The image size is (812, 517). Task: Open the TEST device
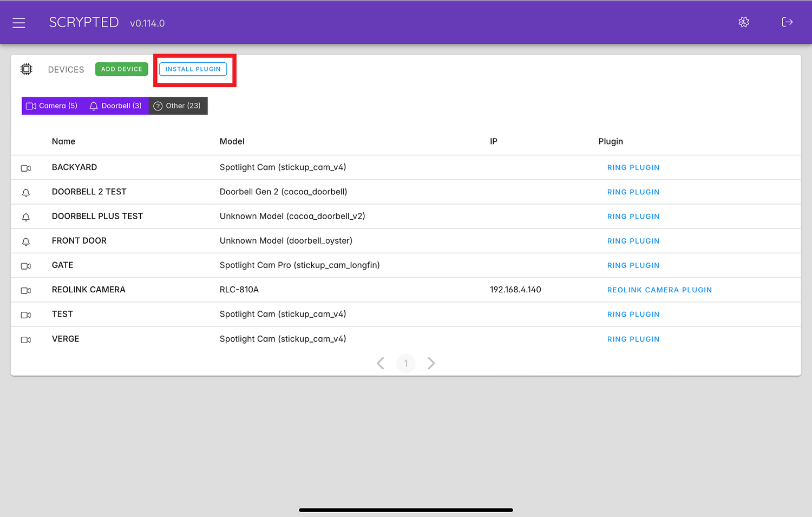coord(62,314)
